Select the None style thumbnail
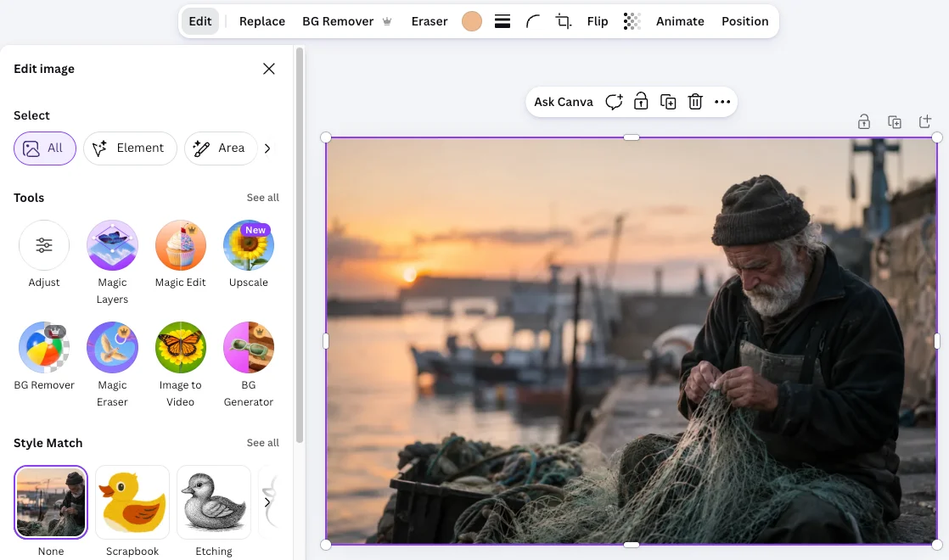 (51, 502)
